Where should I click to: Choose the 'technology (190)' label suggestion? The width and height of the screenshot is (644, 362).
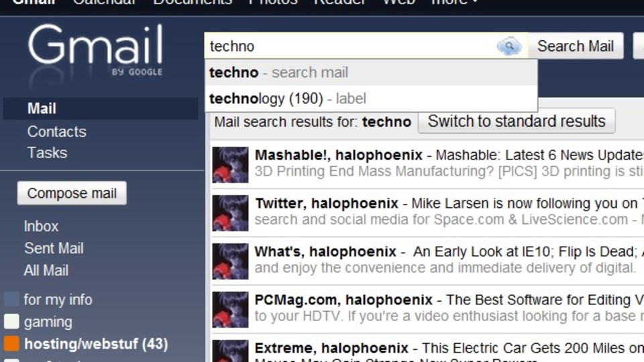pos(371,99)
